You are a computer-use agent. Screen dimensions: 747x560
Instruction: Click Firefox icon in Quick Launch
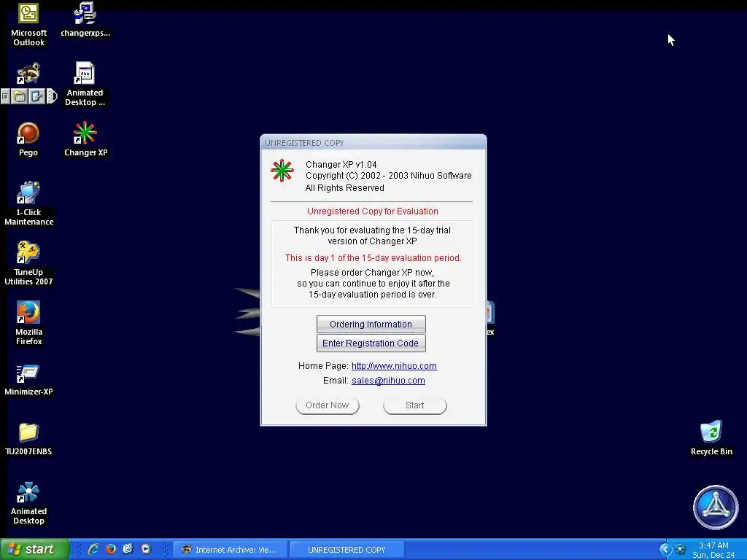click(111, 550)
